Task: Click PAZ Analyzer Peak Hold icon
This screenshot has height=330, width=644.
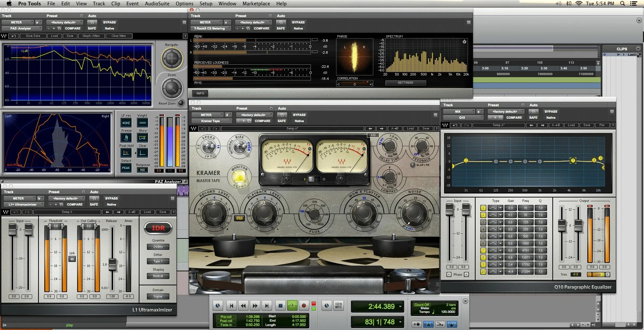Action: point(126,153)
